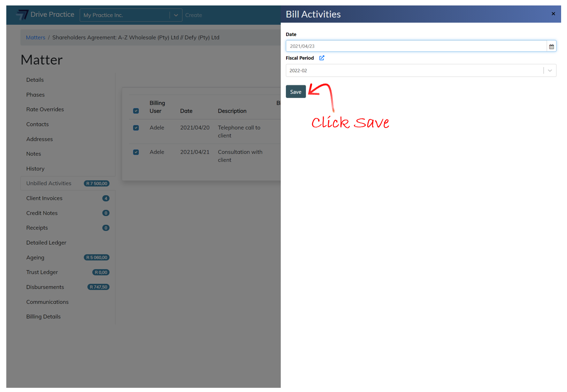567x392 pixels.
Task: Click the Description column header
Action: (x=232, y=111)
